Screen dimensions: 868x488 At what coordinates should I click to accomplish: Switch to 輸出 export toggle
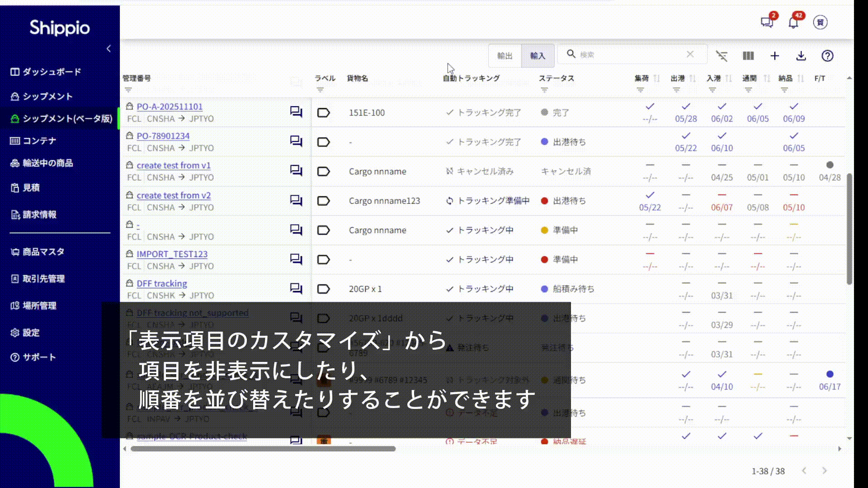coord(505,56)
